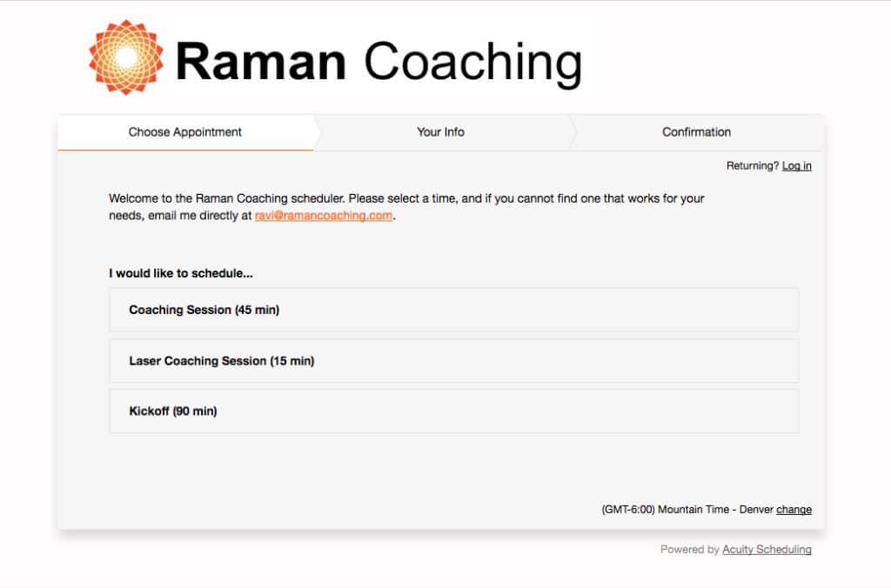Open the ravi@ramancoaching.com email link
This screenshot has width=891, height=588.
point(324,216)
